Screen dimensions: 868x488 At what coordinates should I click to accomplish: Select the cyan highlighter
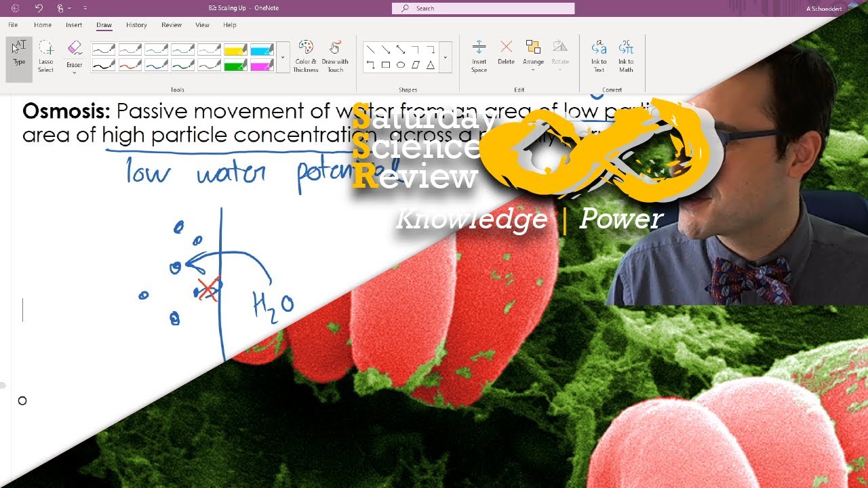(x=262, y=49)
